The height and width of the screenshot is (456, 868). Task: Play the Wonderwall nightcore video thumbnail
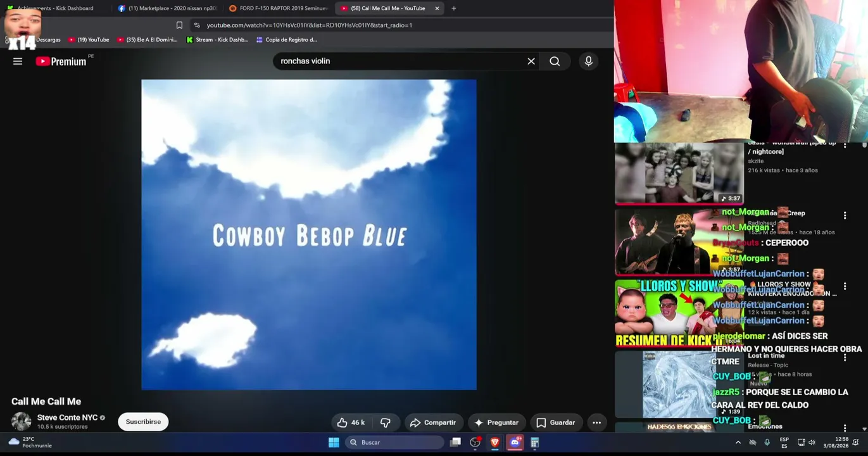679,173
